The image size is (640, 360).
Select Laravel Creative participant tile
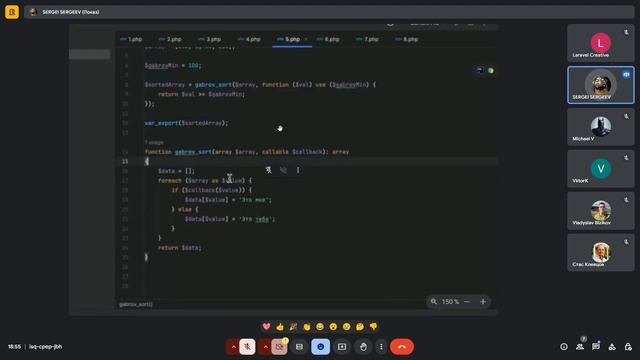(x=601, y=43)
